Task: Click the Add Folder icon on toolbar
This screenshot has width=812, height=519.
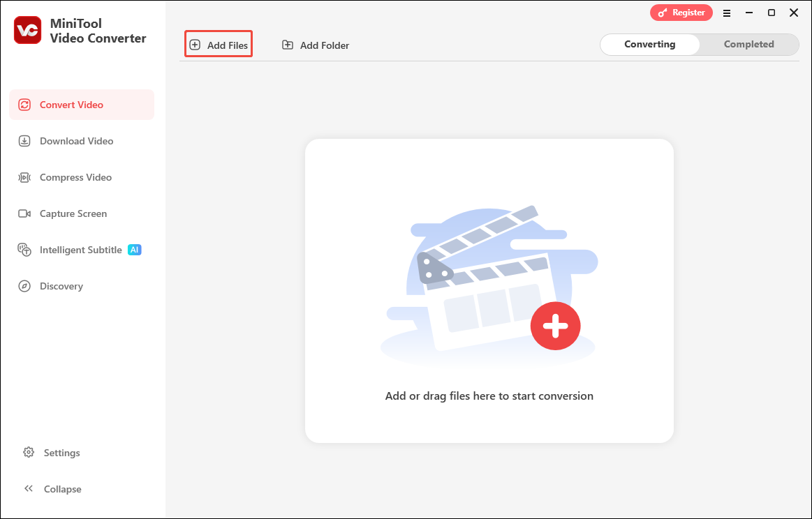Action: (x=287, y=44)
